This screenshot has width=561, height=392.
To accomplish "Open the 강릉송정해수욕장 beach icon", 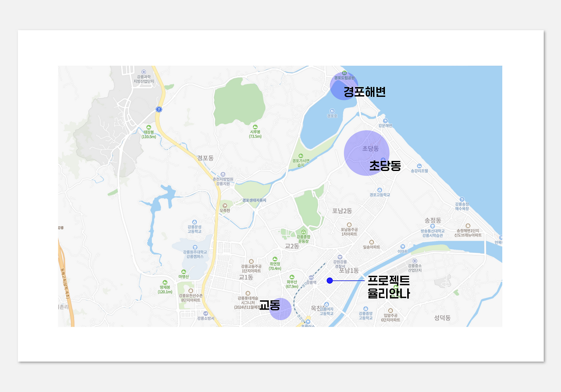I will 462,199.
